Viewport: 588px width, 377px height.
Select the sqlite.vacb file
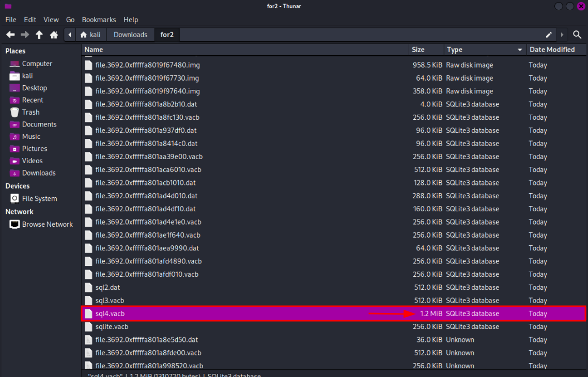point(334,327)
